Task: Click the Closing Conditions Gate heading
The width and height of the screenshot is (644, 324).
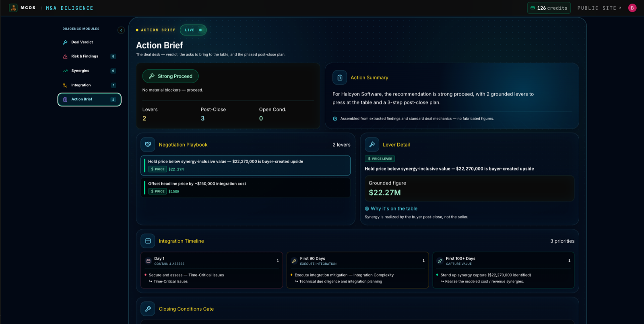Action: click(x=186, y=309)
